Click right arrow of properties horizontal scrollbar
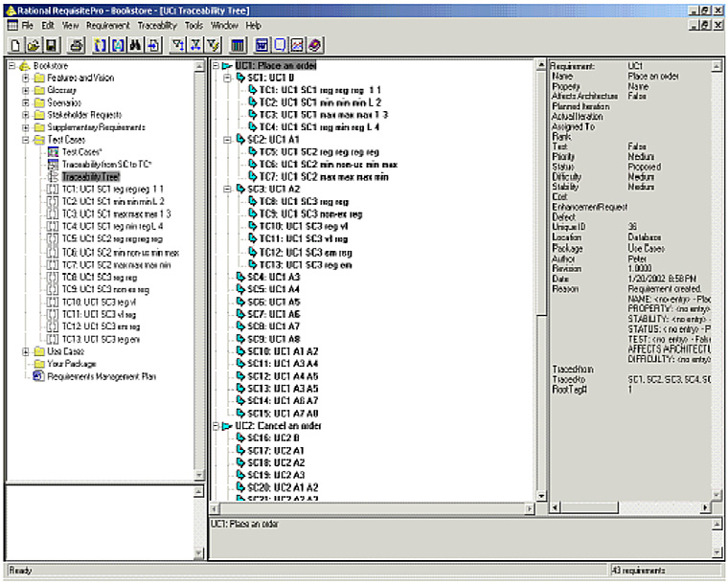 706,507
